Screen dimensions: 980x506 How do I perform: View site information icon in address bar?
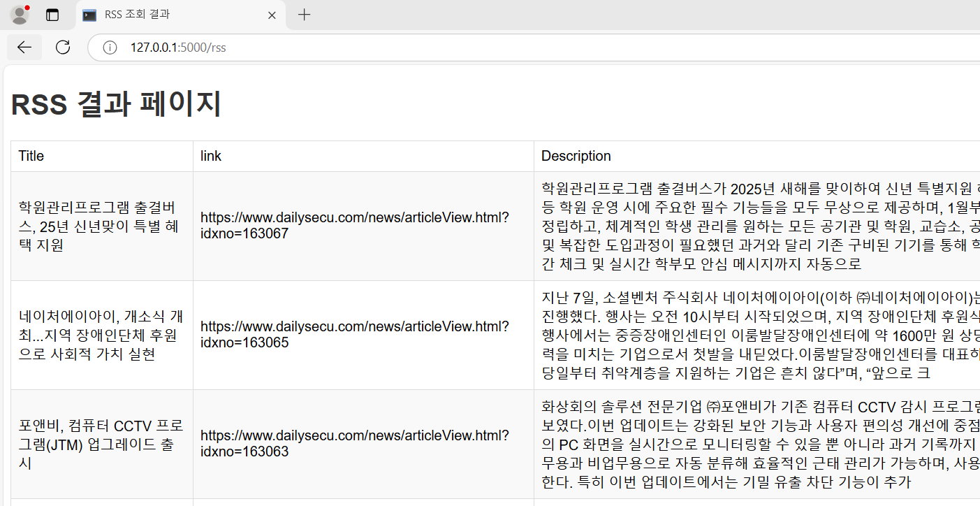click(110, 48)
